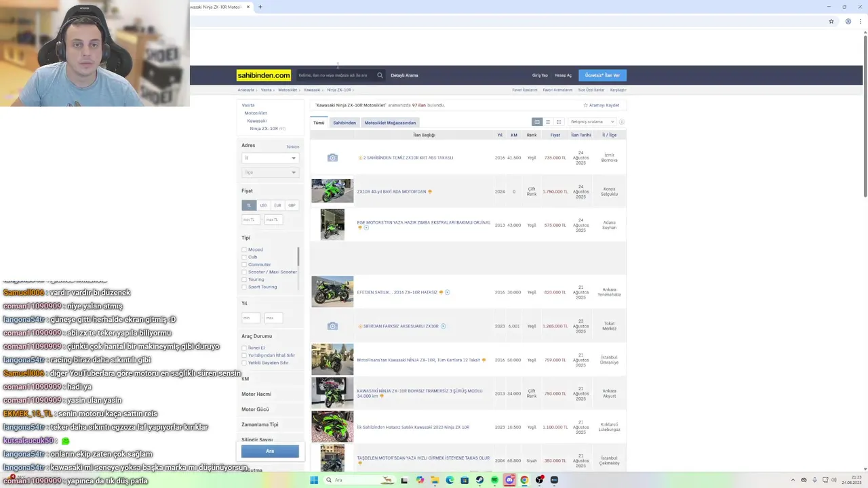Select the classic list view icon
This screenshot has height=488, width=868.
(x=537, y=122)
